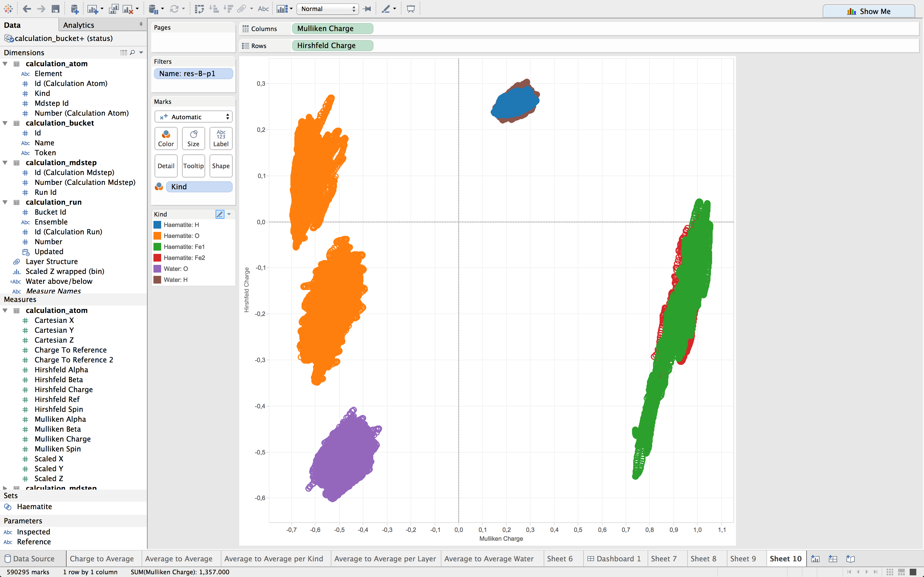The image size is (924, 577).
Task: Collapse the calculation_bucket dimension folder
Action: (x=5, y=123)
